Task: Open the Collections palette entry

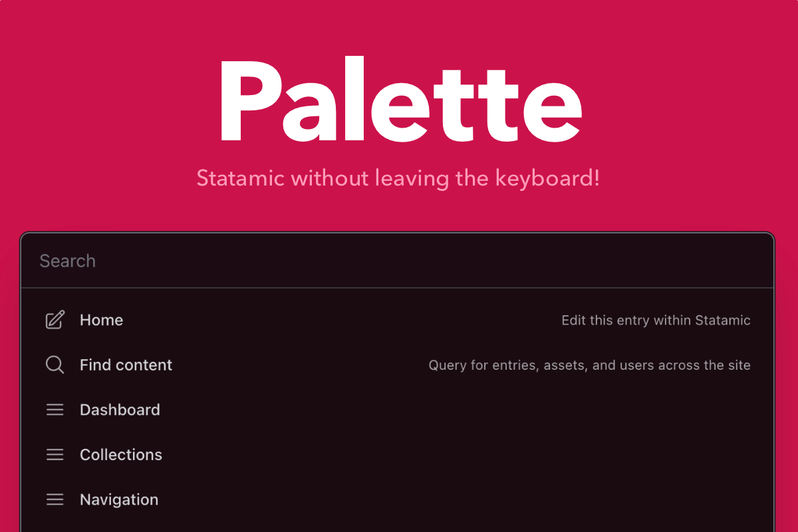Action: coord(121,454)
